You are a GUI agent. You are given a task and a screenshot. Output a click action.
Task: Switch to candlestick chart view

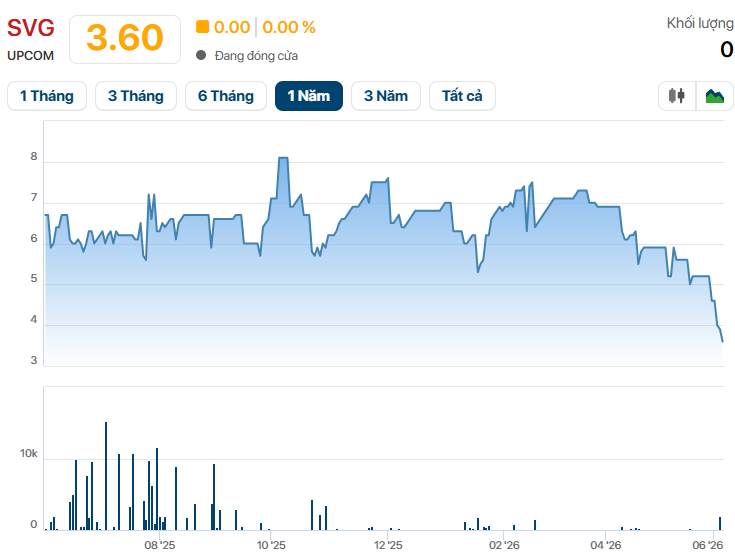[677, 96]
